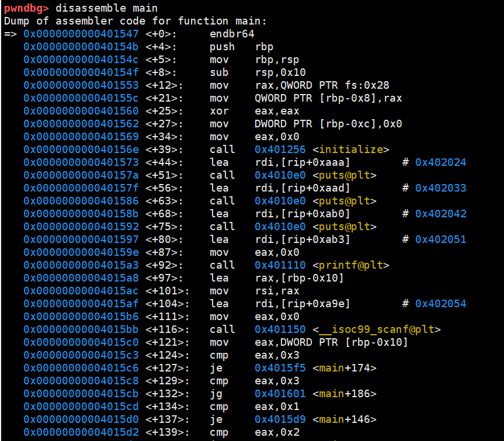Click call target address 0x401110
Viewport: 504px width, 441px height.
tap(280, 265)
